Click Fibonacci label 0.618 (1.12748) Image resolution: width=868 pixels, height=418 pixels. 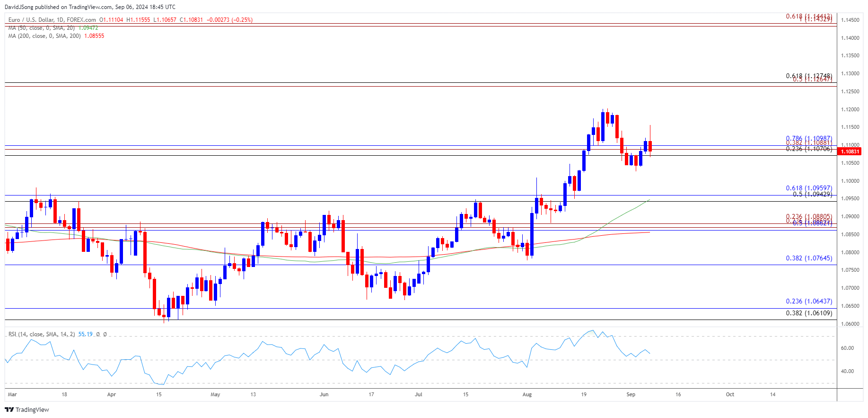pyautogui.click(x=809, y=76)
